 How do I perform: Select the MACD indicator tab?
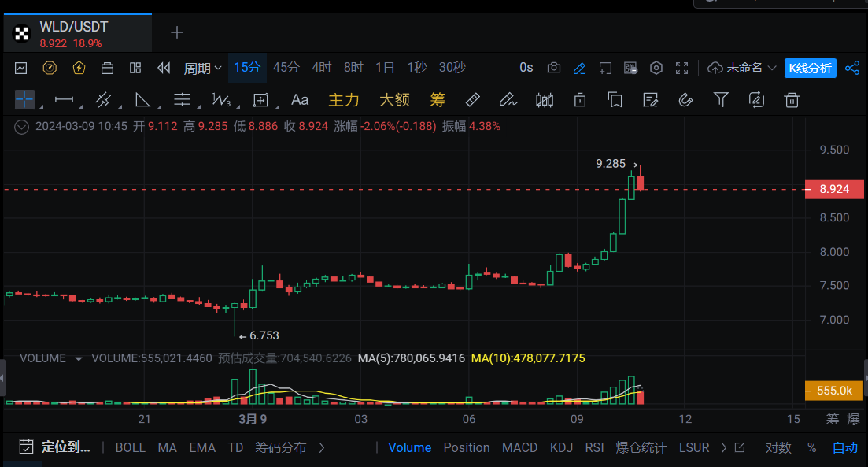click(x=519, y=447)
